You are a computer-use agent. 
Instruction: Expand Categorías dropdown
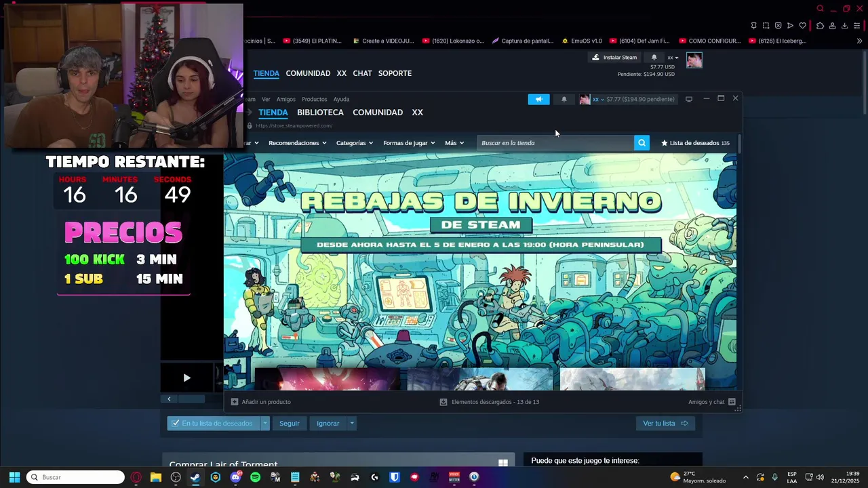[x=355, y=143]
